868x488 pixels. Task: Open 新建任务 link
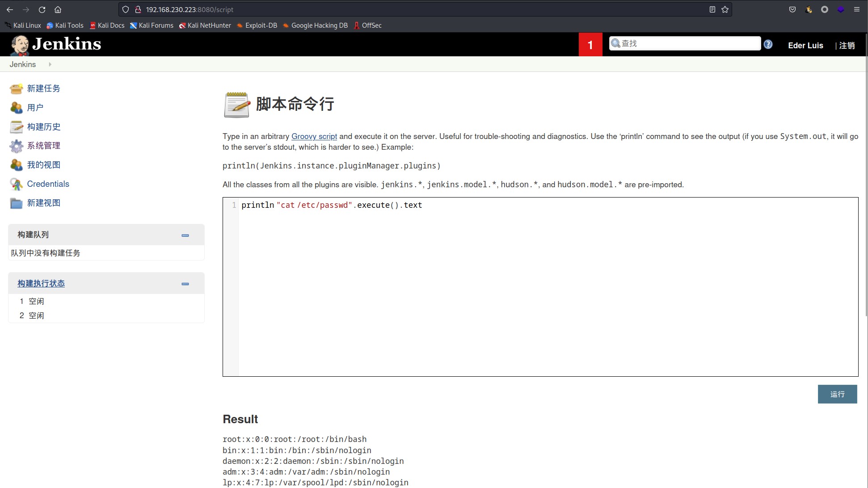[x=43, y=88]
